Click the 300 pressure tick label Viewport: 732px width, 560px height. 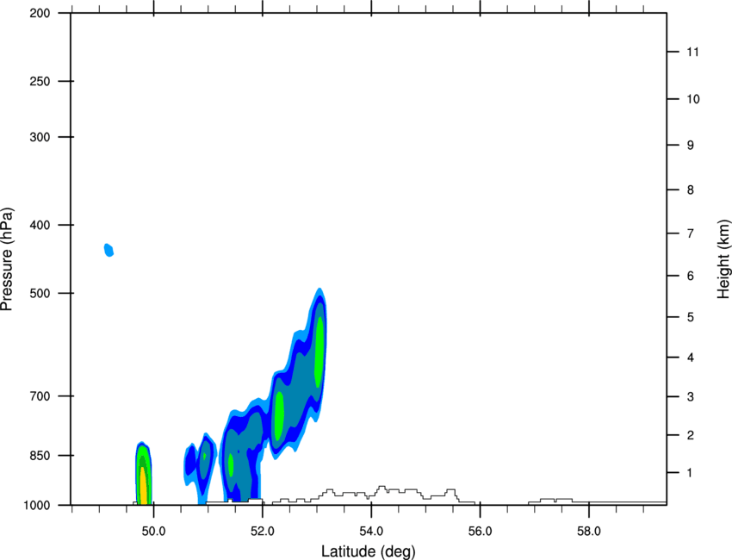pyautogui.click(x=40, y=137)
